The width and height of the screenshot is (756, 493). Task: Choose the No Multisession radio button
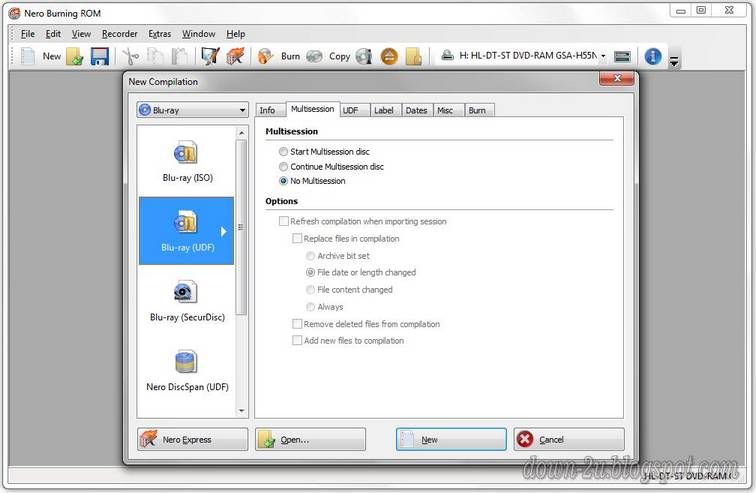point(284,181)
